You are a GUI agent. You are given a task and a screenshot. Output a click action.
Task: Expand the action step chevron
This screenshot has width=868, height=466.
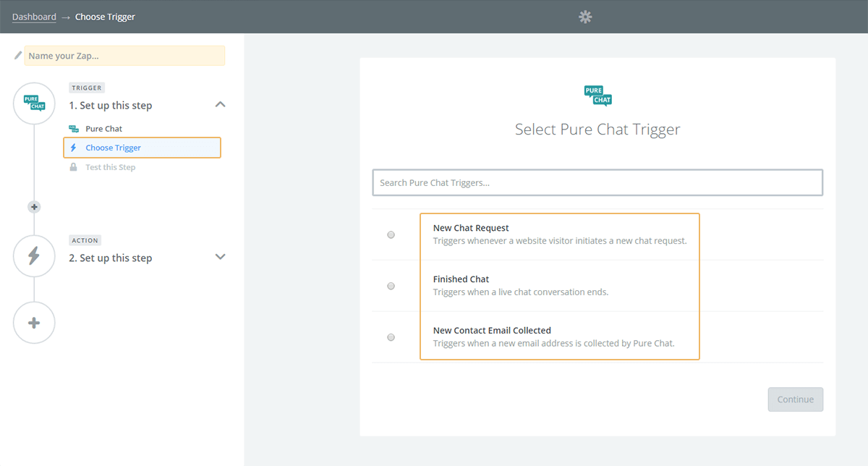tap(221, 257)
